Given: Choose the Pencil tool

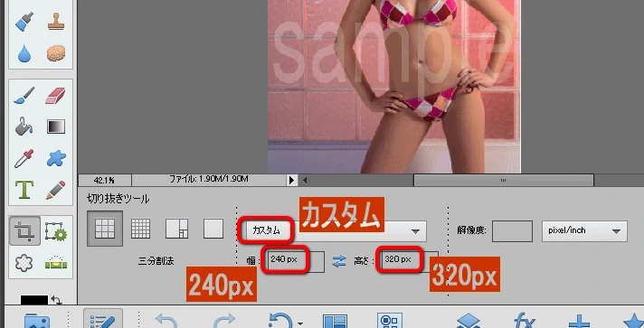Looking at the screenshot, I should point(56,190).
